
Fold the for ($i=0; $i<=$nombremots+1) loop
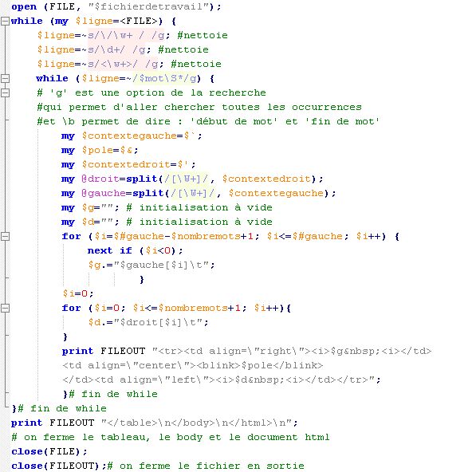click(5, 308)
